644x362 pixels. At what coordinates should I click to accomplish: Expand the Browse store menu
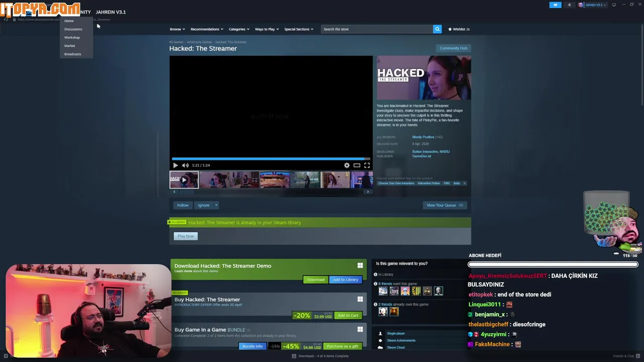click(177, 29)
